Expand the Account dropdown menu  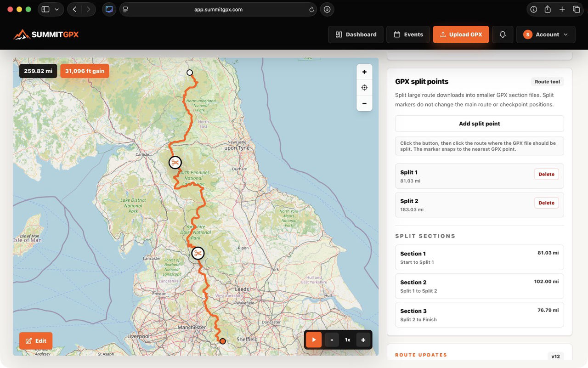pyautogui.click(x=546, y=34)
